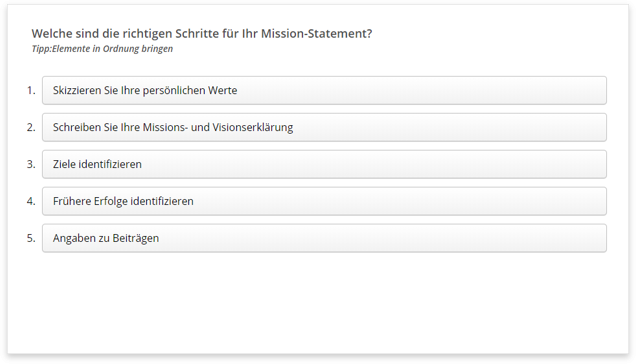Select the 'Ziele identifizieren' sortable item

(x=324, y=164)
